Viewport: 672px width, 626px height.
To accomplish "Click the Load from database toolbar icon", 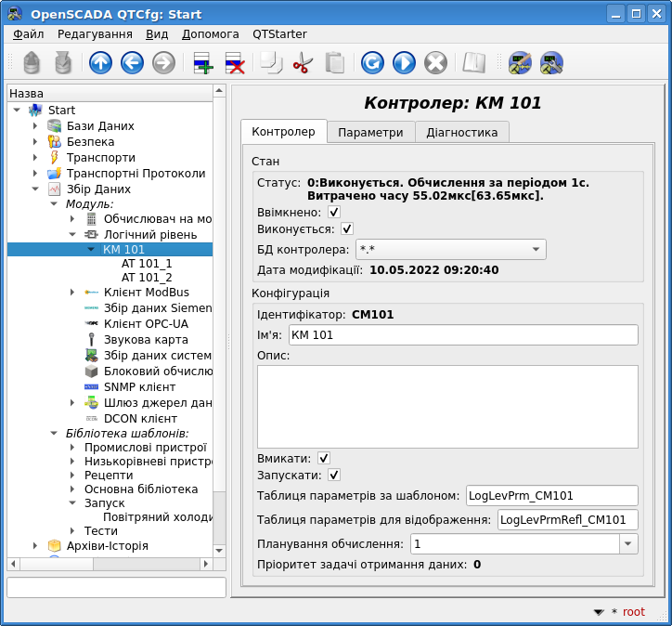I will (32, 63).
